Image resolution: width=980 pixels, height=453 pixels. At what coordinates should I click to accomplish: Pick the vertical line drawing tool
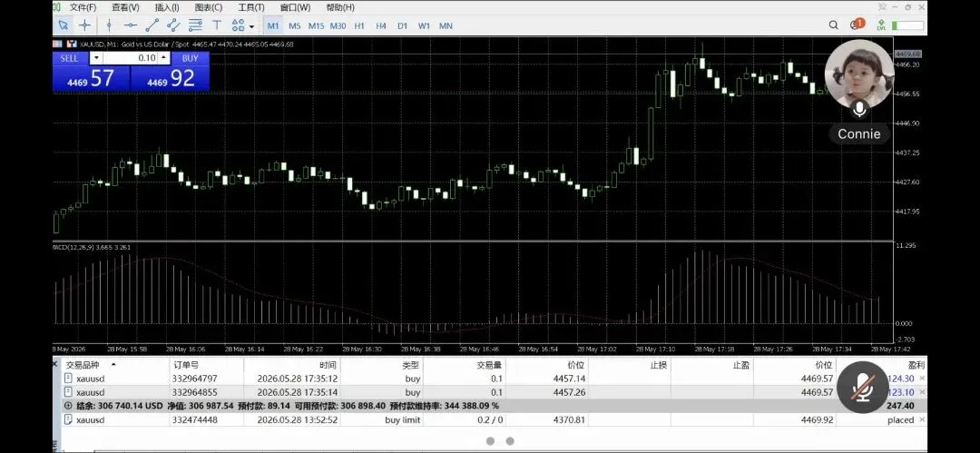coord(109,25)
